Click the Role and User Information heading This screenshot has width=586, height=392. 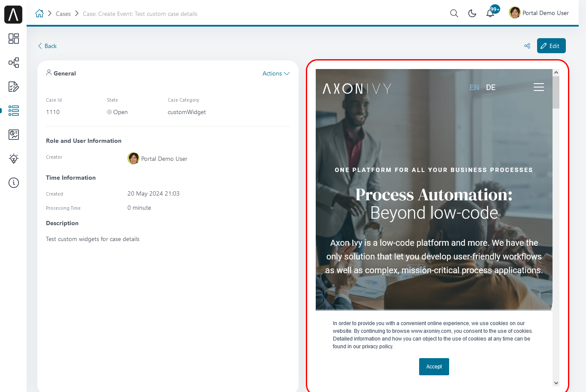[84, 141]
